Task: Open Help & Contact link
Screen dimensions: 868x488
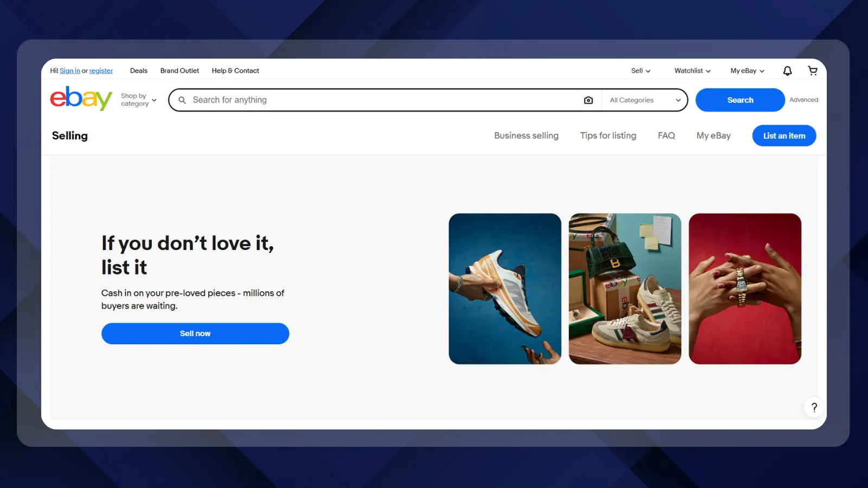Action: [x=235, y=70]
